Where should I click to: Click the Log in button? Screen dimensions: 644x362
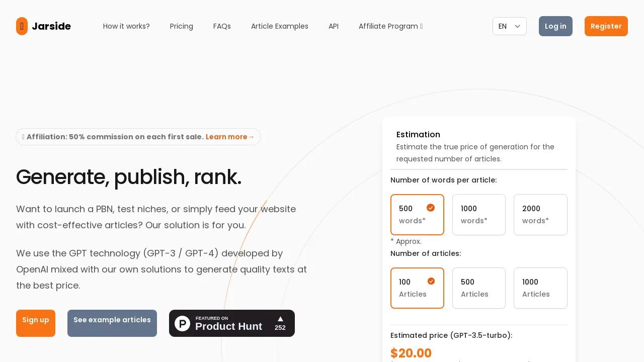pyautogui.click(x=555, y=26)
